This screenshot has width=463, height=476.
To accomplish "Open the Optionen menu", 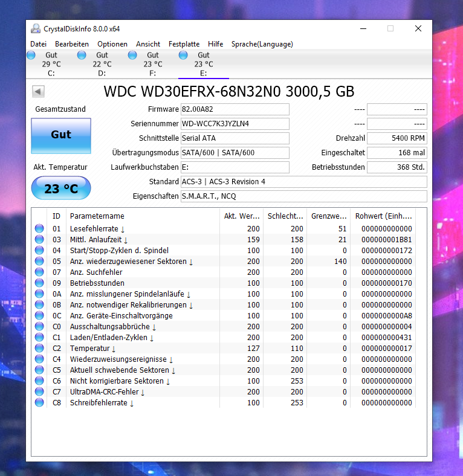I will pos(112,44).
